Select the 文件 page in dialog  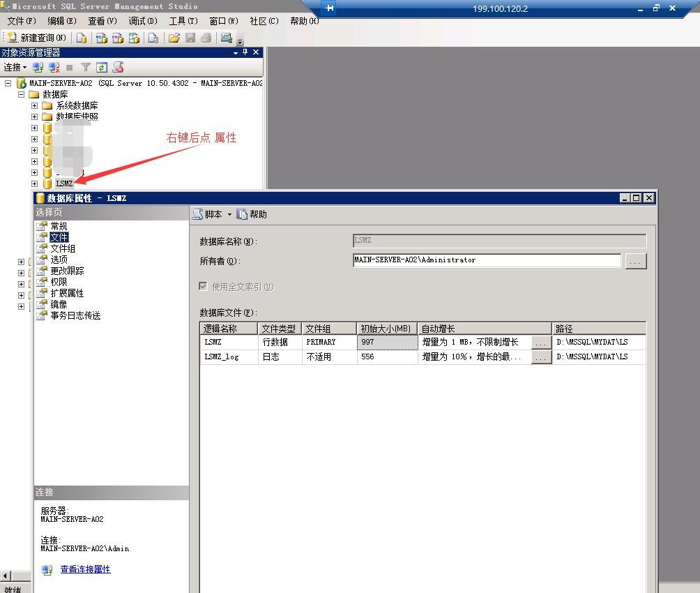coord(59,237)
